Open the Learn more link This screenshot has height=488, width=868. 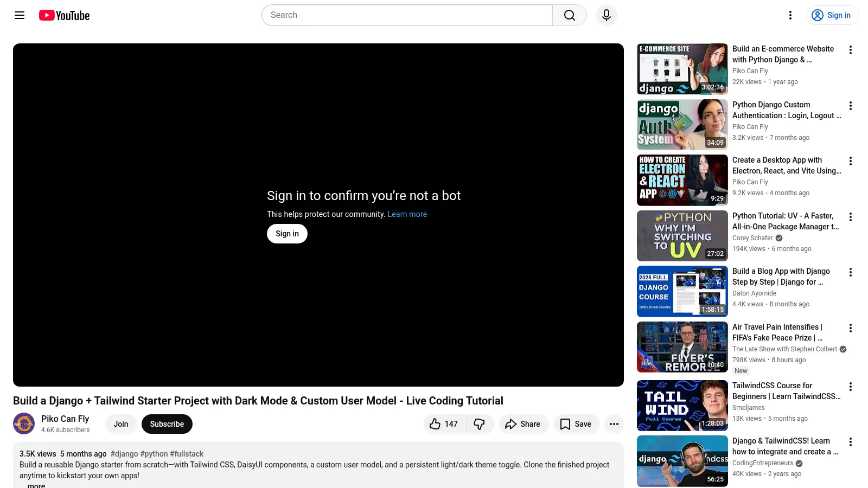(407, 214)
